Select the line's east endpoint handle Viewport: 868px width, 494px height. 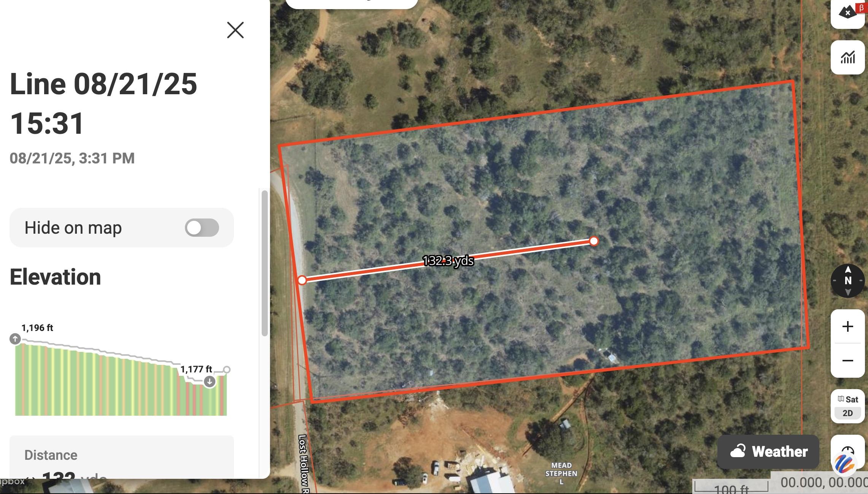pyautogui.click(x=594, y=241)
